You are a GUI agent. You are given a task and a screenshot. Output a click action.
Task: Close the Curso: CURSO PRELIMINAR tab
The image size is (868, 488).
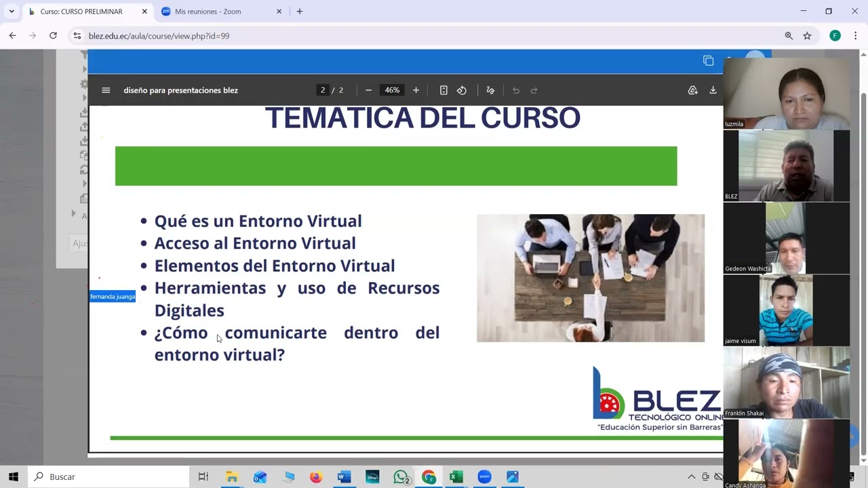click(x=144, y=12)
